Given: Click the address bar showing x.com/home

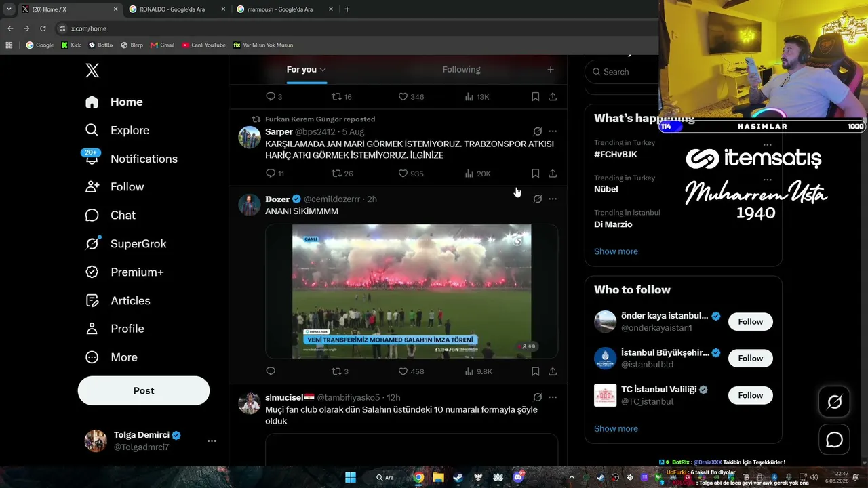Looking at the screenshot, I should (356, 28).
